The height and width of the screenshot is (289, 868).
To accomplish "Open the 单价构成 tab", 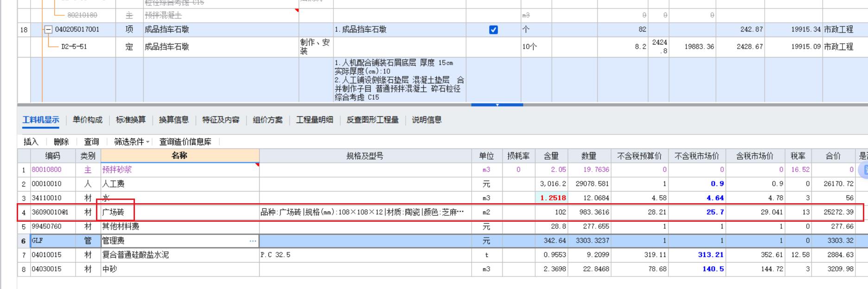I will point(88,120).
